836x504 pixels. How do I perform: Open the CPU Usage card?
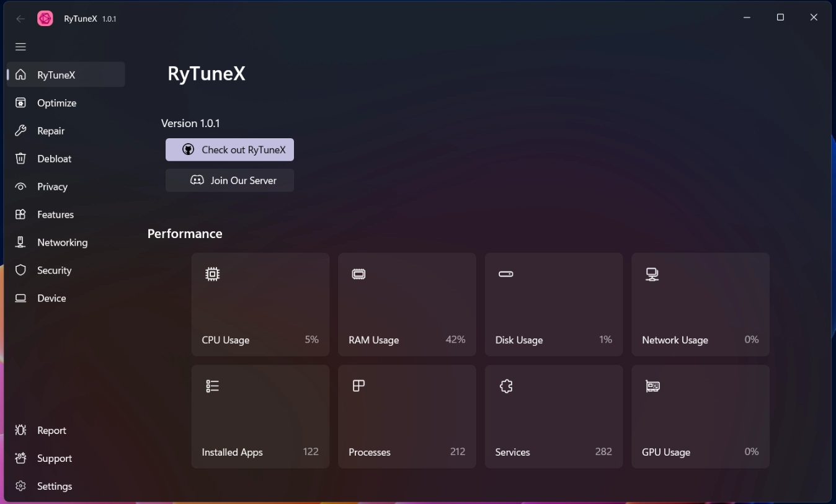pyautogui.click(x=260, y=304)
